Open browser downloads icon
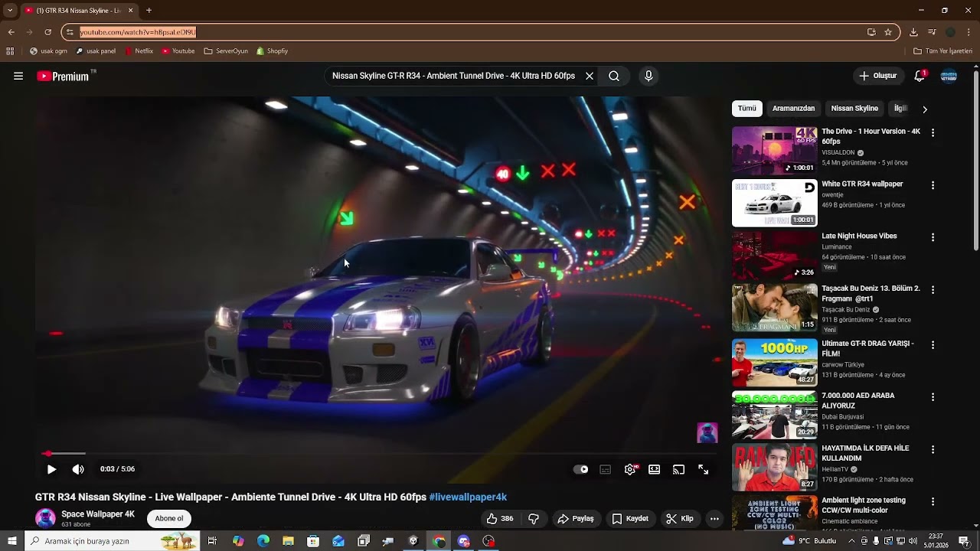Viewport: 980px width, 551px height. coord(913,32)
